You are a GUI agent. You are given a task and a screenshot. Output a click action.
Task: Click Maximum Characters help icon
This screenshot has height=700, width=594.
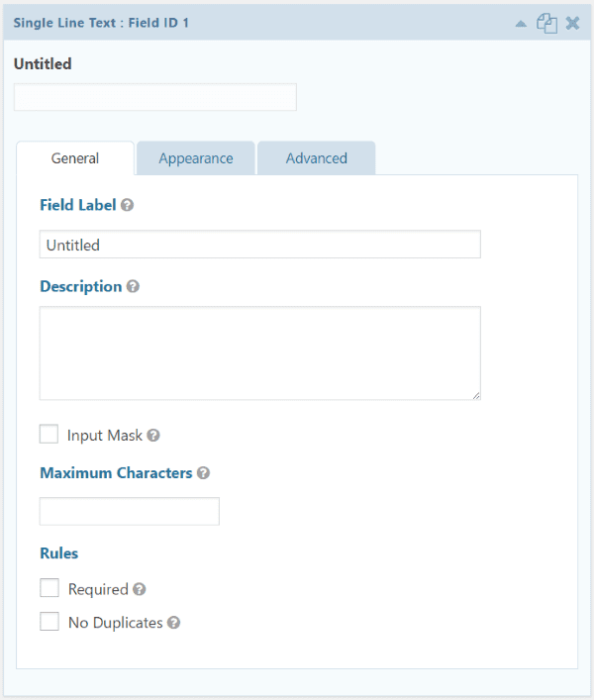click(203, 473)
